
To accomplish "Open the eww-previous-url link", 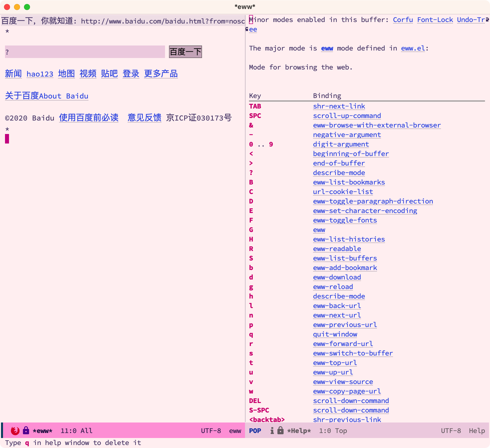I will click(345, 325).
